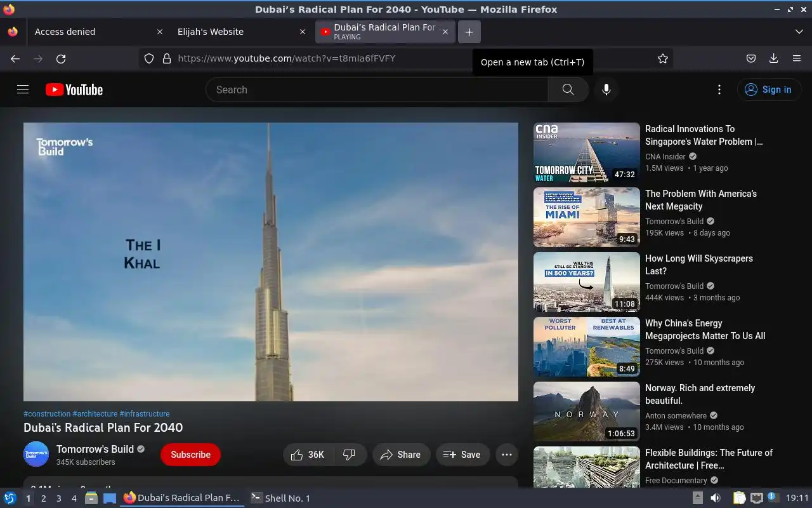Open Flexible Buildings video title

(x=709, y=459)
